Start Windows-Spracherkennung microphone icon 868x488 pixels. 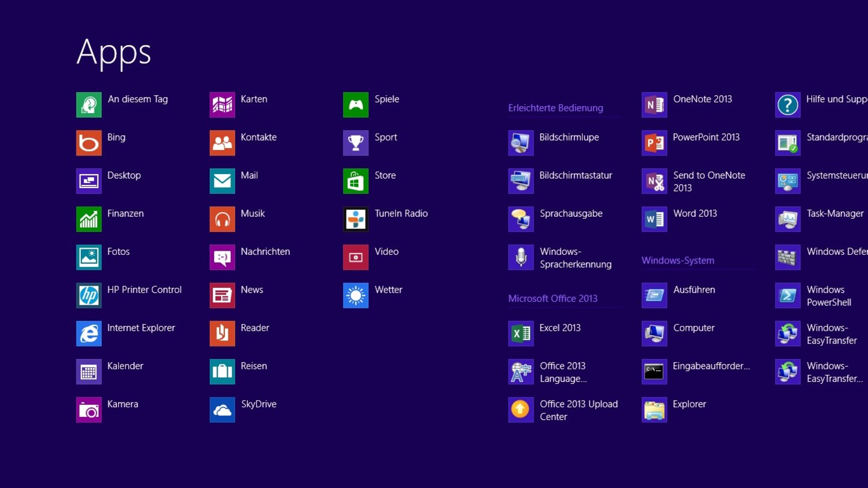pyautogui.click(x=521, y=257)
